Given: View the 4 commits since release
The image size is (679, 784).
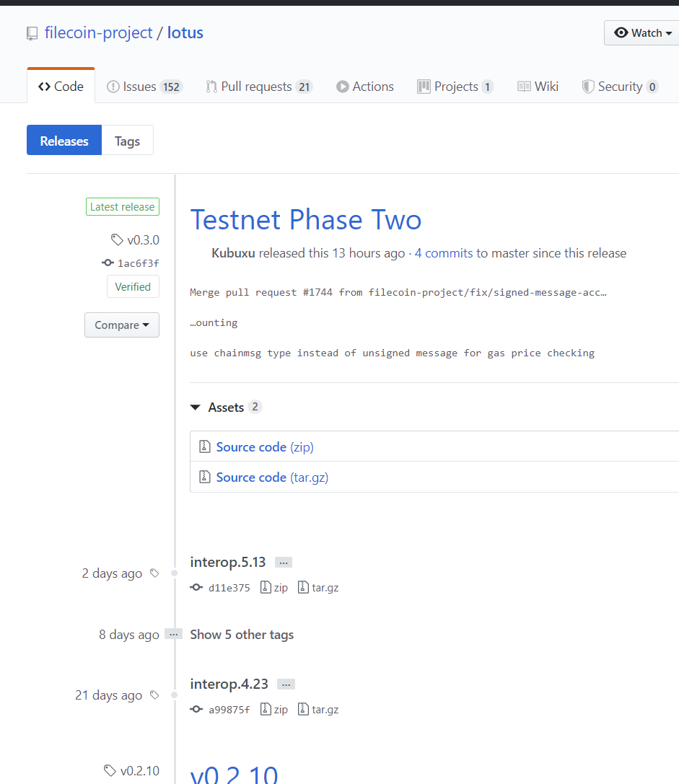Looking at the screenshot, I should (x=444, y=253).
